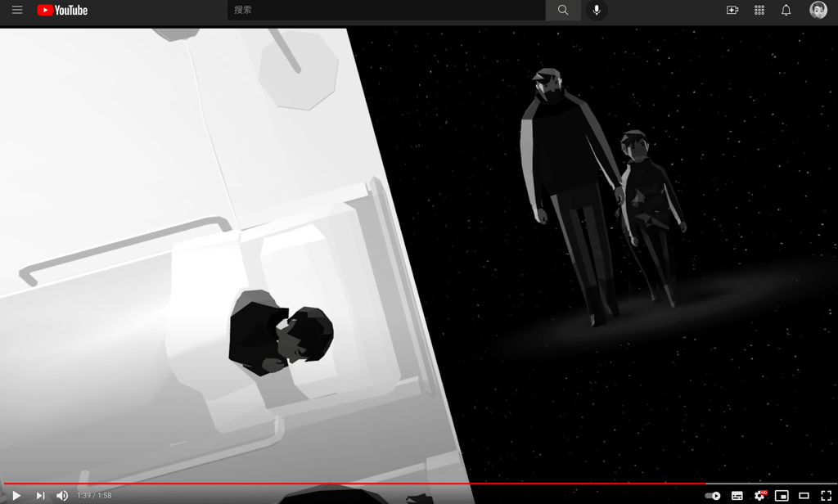The width and height of the screenshot is (838, 504).
Task: Start voice search with microphone icon
Action: click(597, 10)
